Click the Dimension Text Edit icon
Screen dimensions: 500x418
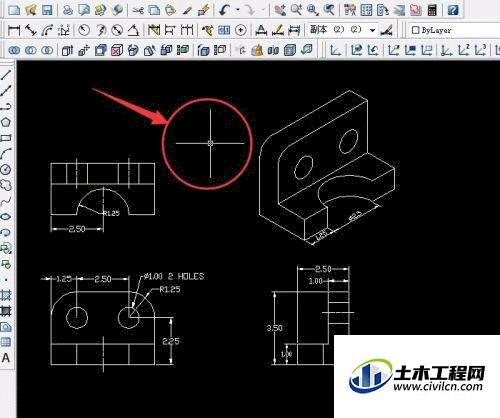(x=278, y=30)
